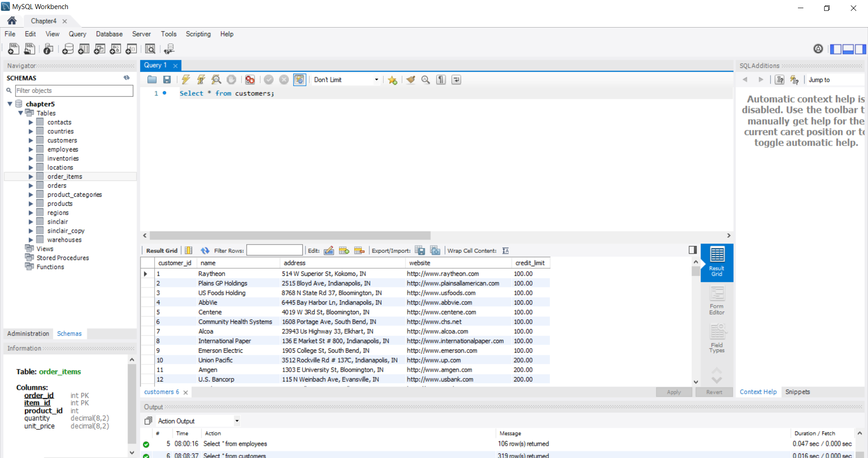Create new view icon
Viewport: 868px width, 458px height.
tap(99, 49)
